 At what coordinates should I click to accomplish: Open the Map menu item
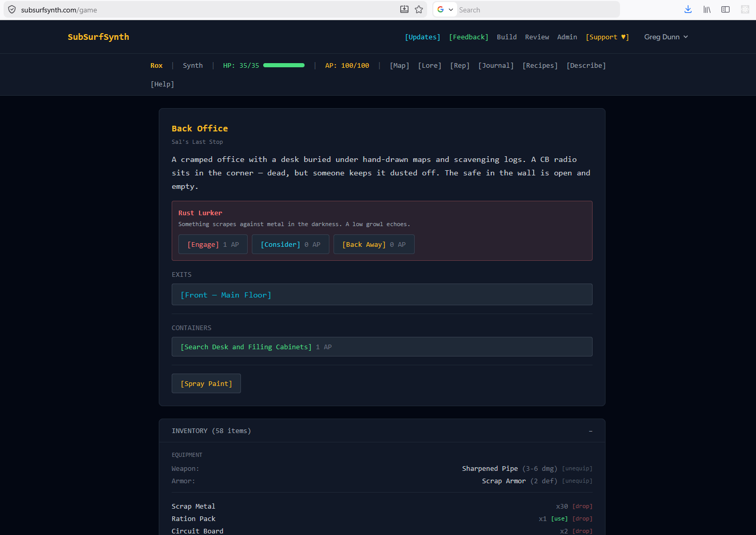(399, 66)
